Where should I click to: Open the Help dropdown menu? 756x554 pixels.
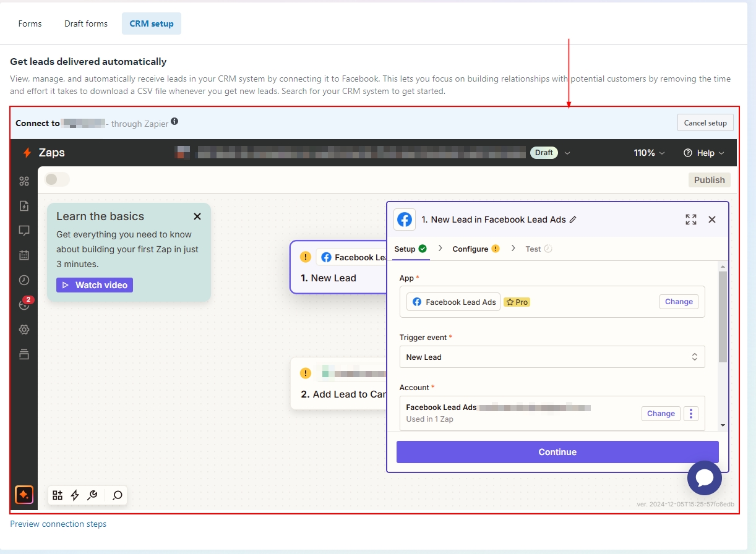[704, 153]
